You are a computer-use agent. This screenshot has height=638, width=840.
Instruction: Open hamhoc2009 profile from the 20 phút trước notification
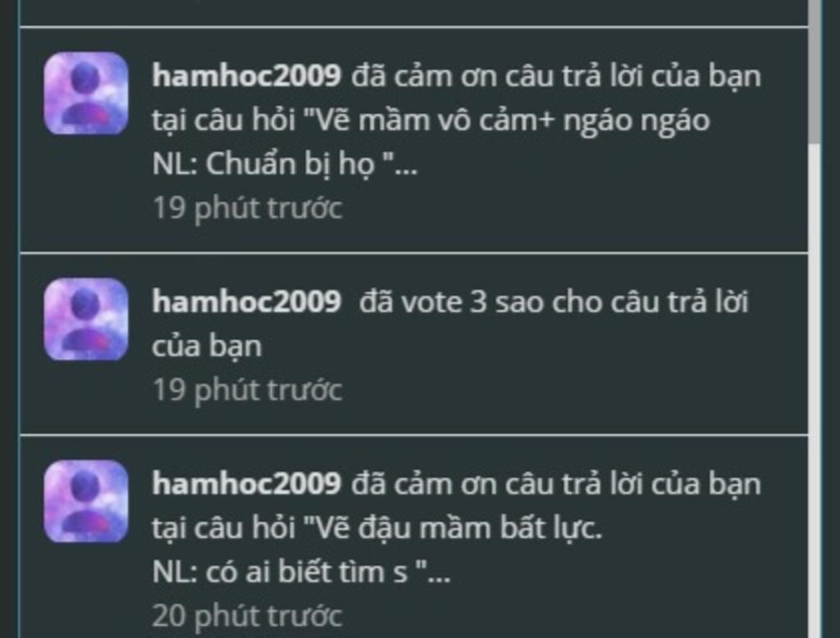(x=246, y=483)
